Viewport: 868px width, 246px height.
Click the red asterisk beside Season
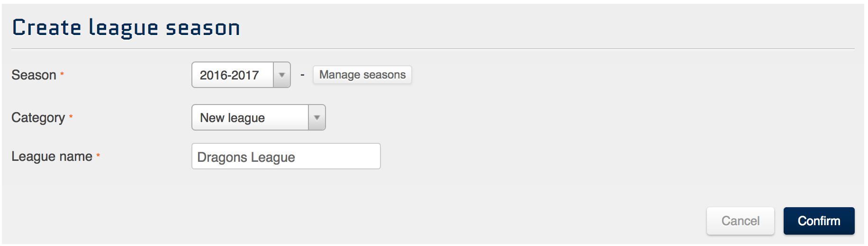[62, 74]
